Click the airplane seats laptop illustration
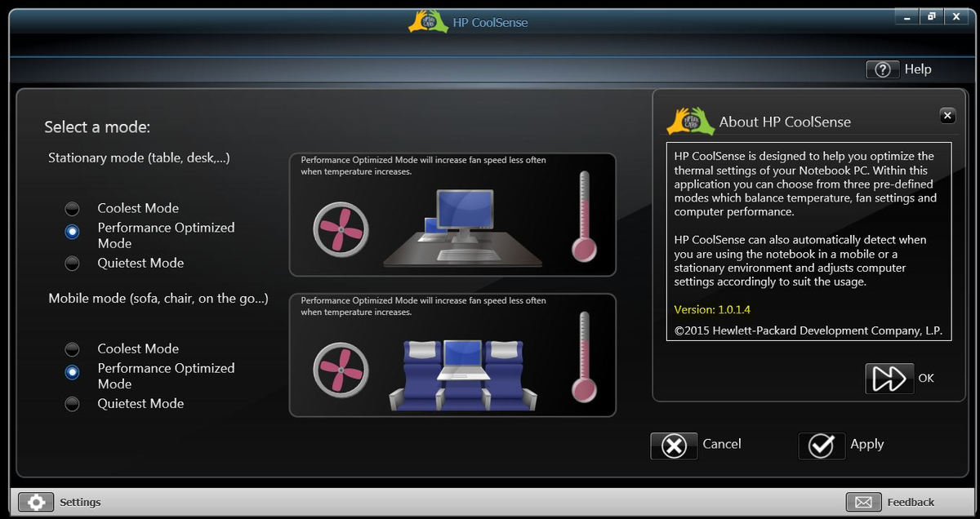This screenshot has height=519, width=980. point(463,375)
